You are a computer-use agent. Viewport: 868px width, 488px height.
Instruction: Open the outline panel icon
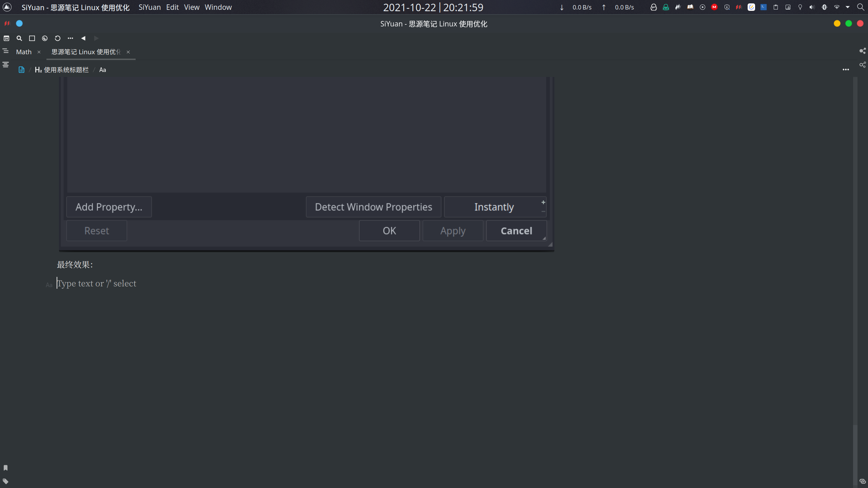click(x=5, y=64)
